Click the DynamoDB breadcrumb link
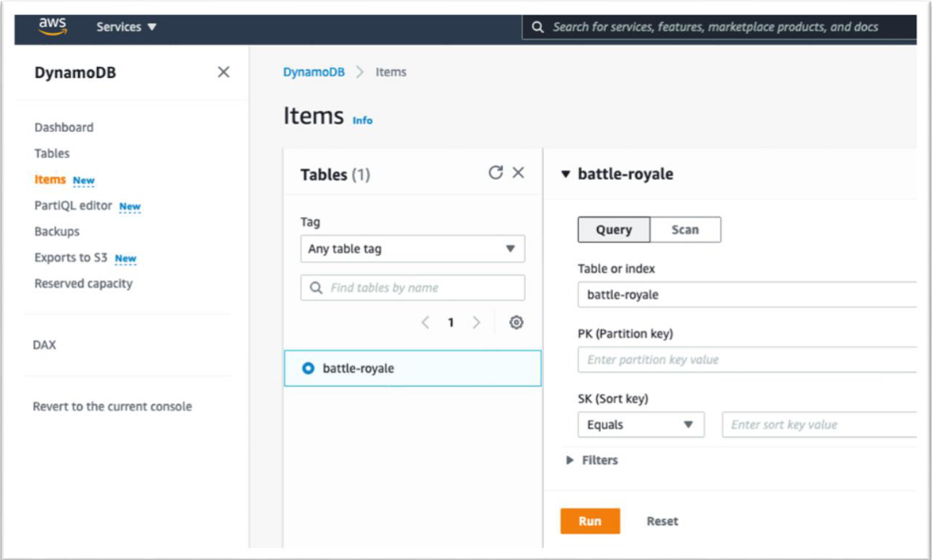Viewport: 932px width, 560px height. click(314, 71)
